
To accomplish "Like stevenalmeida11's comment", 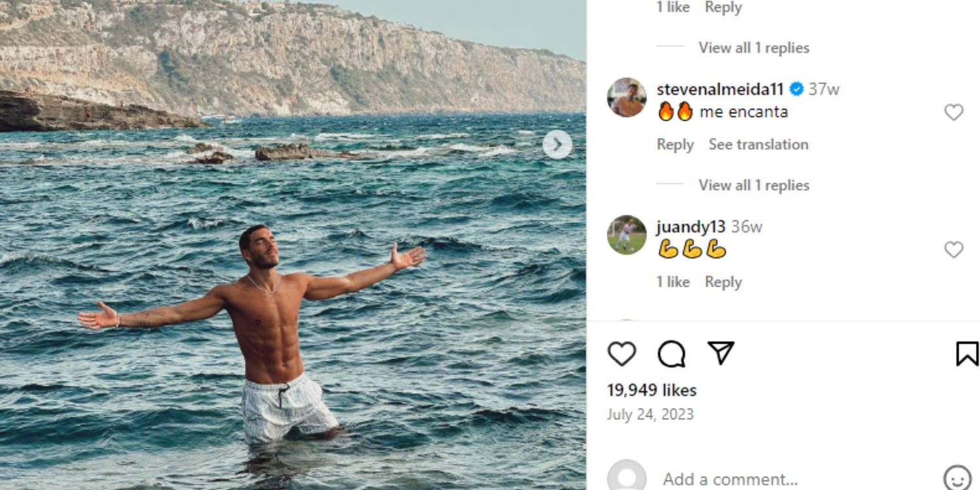I will click(x=953, y=112).
